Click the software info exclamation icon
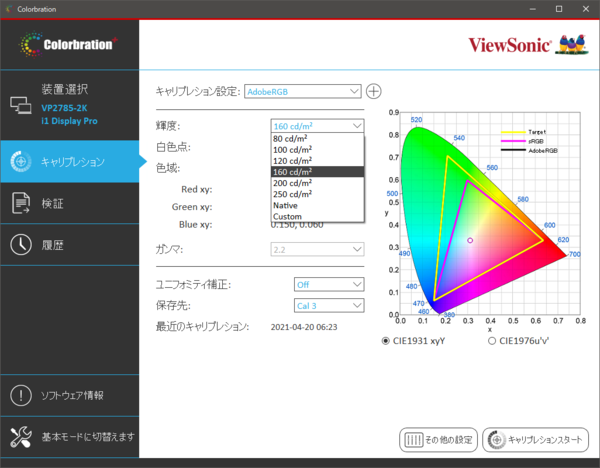600x468 pixels. pyautogui.click(x=21, y=395)
